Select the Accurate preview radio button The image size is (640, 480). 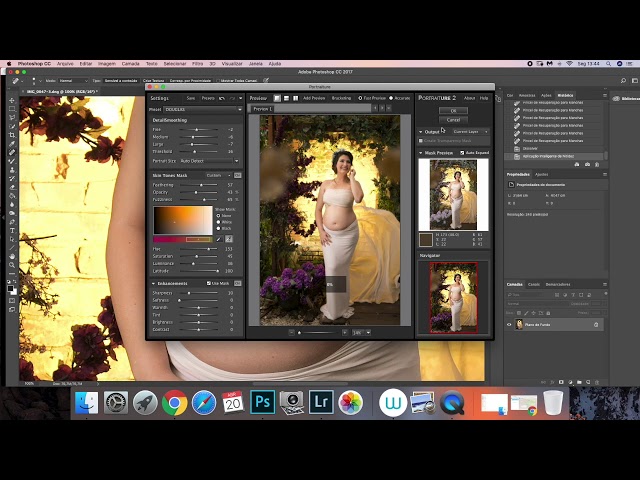(x=391, y=98)
